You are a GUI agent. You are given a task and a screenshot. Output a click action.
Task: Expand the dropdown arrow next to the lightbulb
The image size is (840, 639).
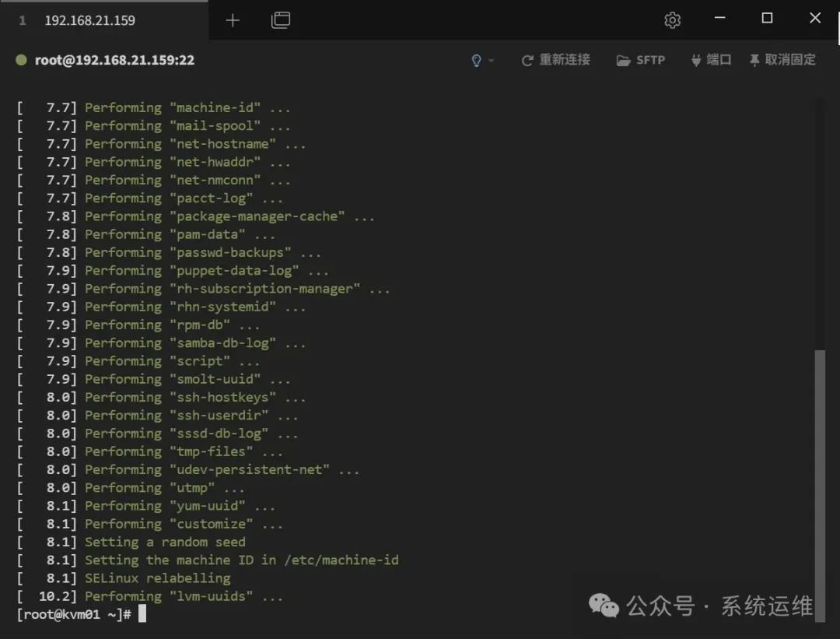pyautogui.click(x=492, y=61)
